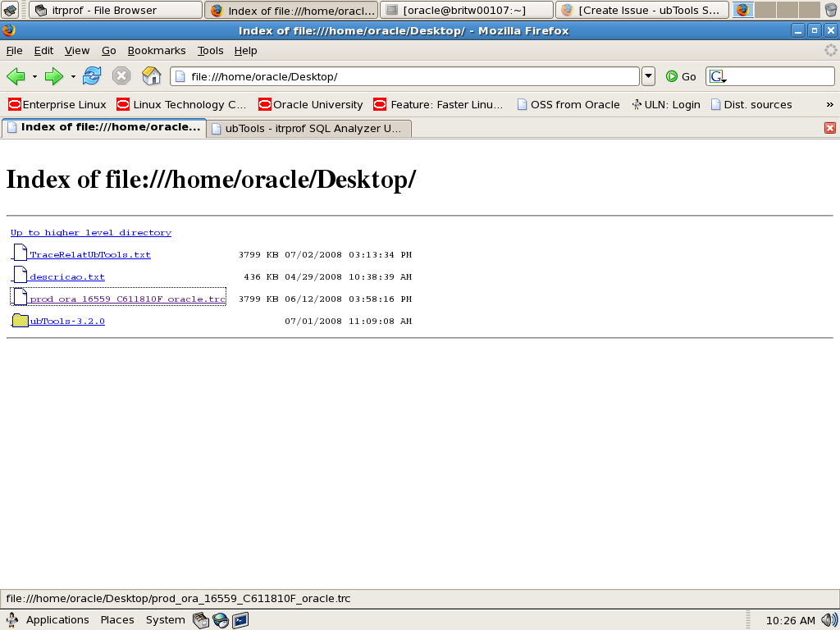840x630 pixels.
Task: Close the current tab with the red X
Action: (x=830, y=128)
